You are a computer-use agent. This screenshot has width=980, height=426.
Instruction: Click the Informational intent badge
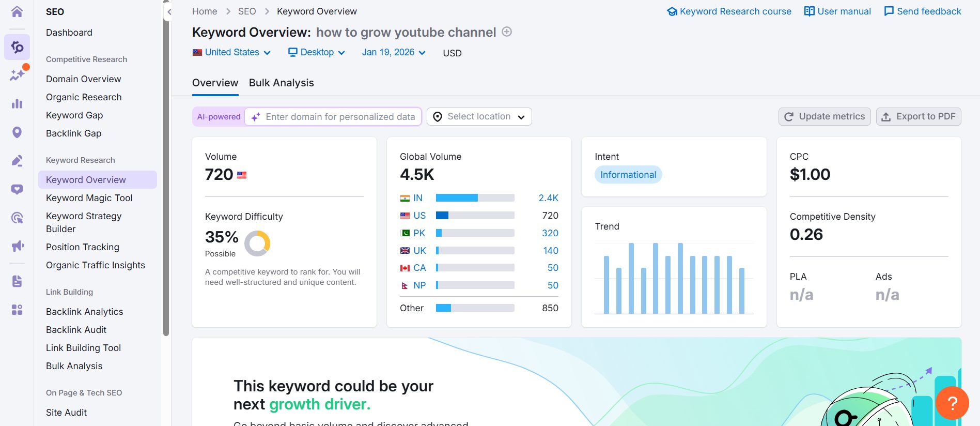coord(628,175)
